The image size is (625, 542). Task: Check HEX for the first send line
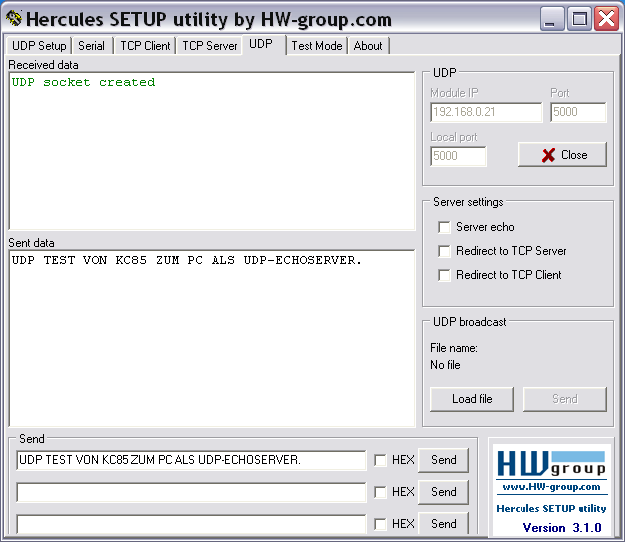(x=380, y=460)
